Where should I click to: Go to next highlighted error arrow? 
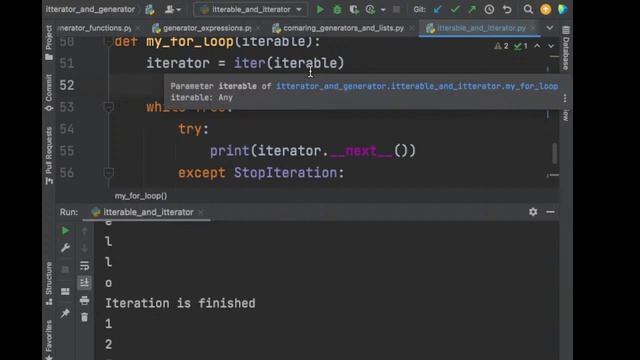click(551, 46)
